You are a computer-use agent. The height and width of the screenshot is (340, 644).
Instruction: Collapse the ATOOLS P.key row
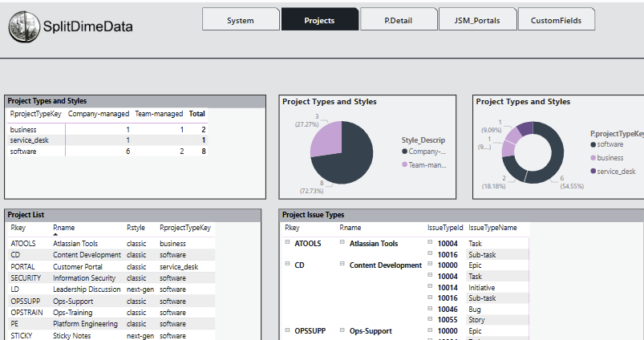click(287, 242)
